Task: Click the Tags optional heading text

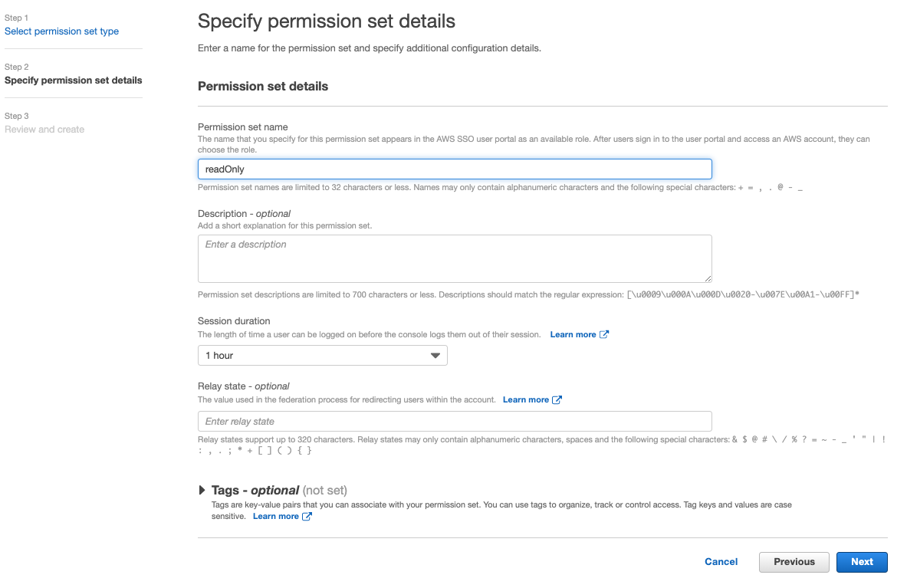Action: 255,491
